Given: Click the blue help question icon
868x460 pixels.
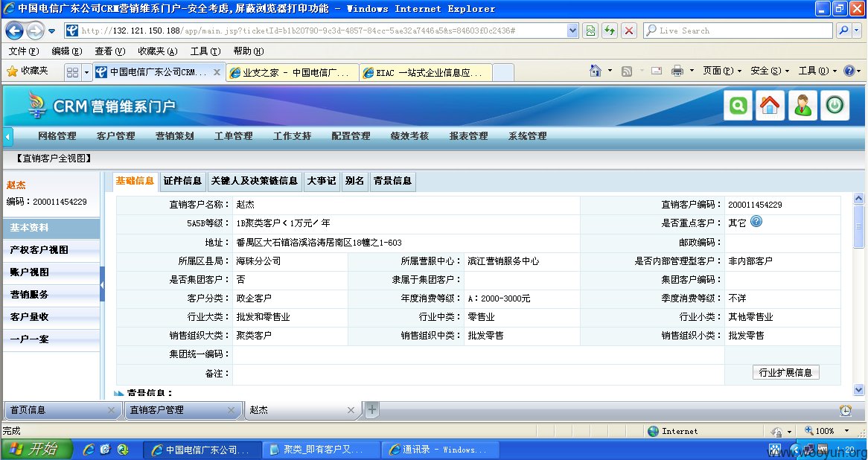Looking at the screenshot, I should click(849, 71).
